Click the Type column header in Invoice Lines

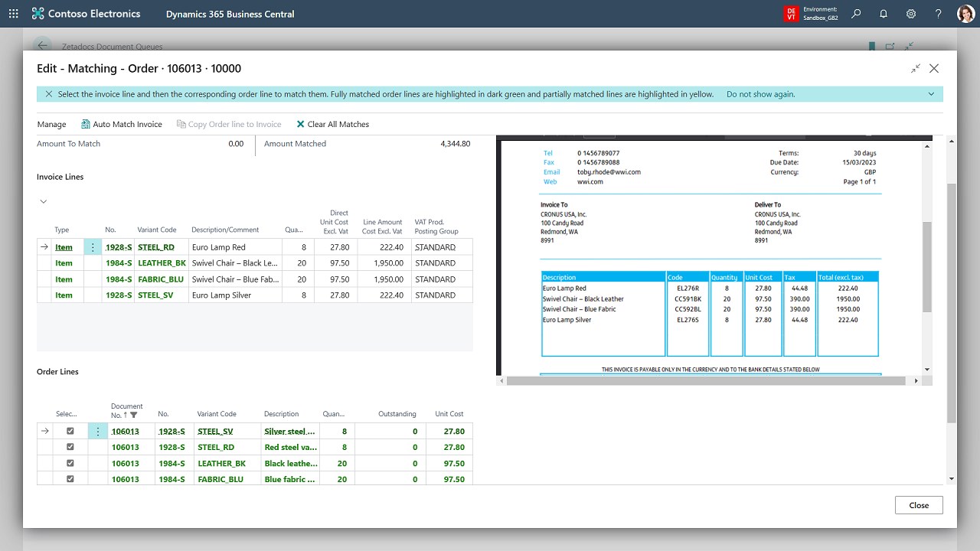[62, 230]
